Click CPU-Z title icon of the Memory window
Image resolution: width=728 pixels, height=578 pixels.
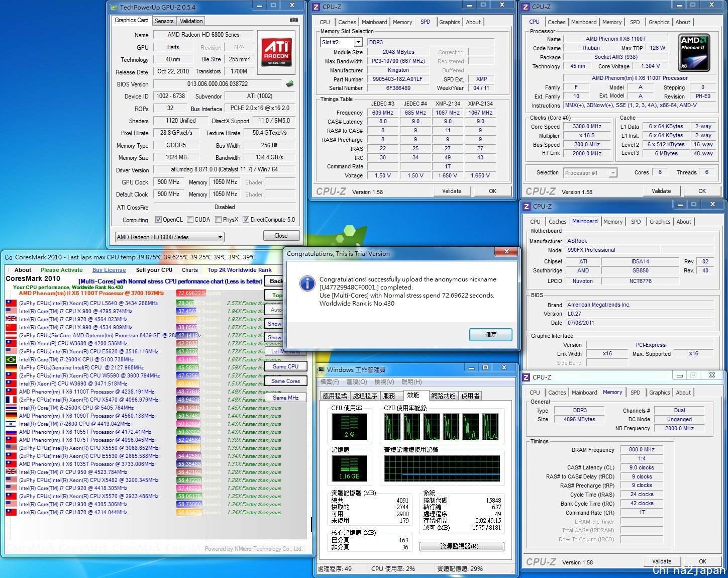pos(527,377)
